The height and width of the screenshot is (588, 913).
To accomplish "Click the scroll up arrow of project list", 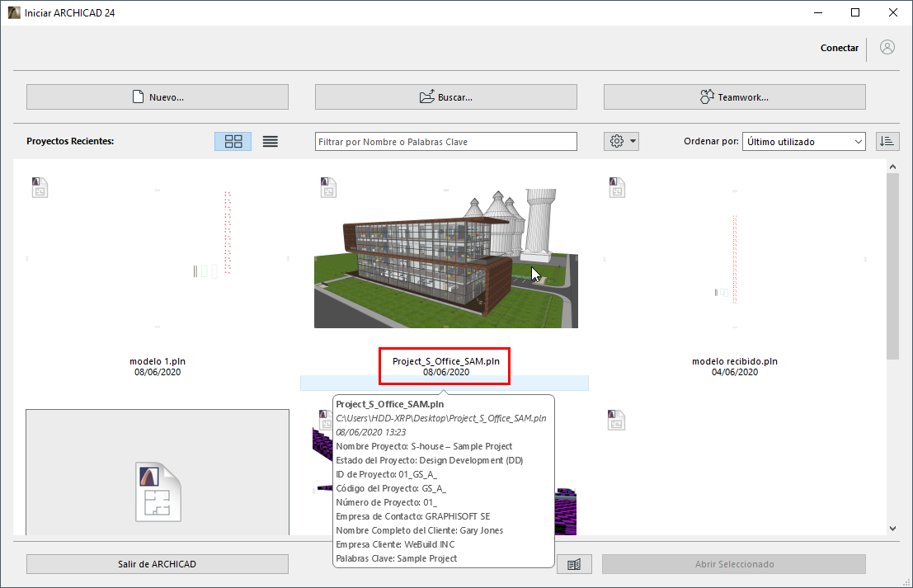I will coord(892,167).
